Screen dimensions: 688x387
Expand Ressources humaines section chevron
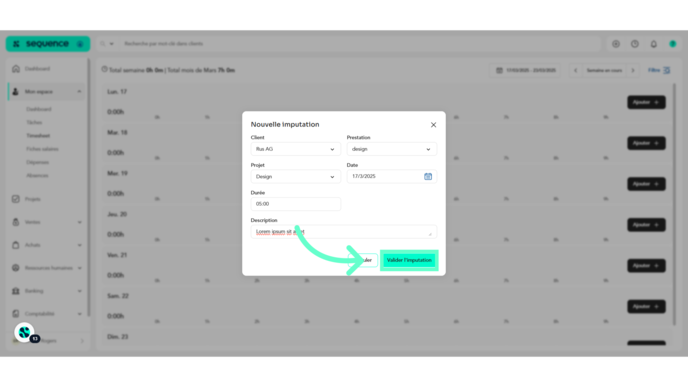[79, 268]
